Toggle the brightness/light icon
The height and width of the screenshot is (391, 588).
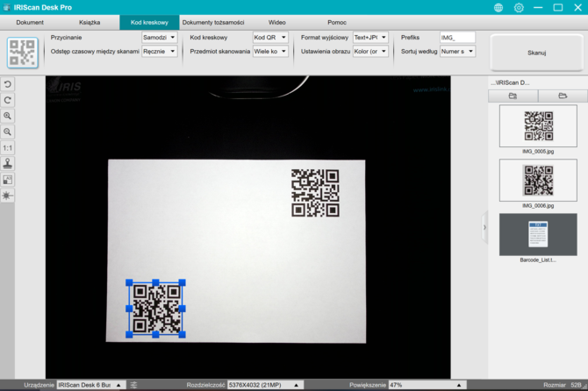[8, 195]
